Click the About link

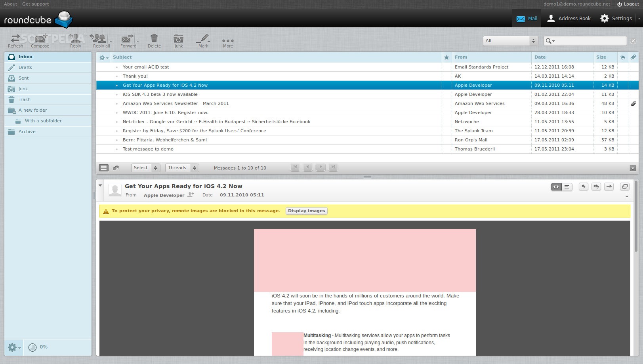pyautogui.click(x=11, y=4)
